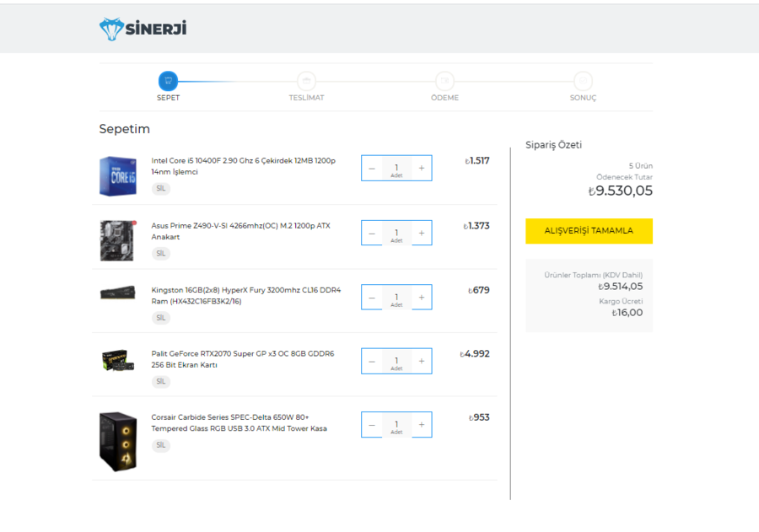Select the Ödeme payment step icon
The image size is (759, 532).
[x=444, y=81]
